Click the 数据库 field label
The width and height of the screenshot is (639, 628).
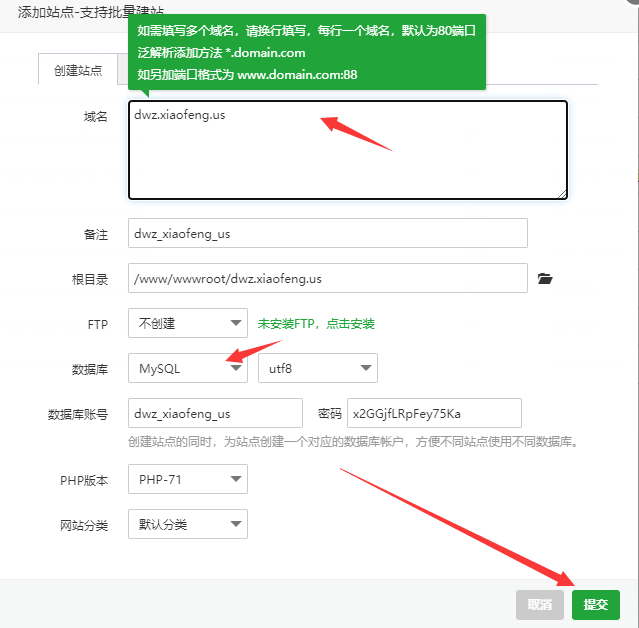[90, 370]
